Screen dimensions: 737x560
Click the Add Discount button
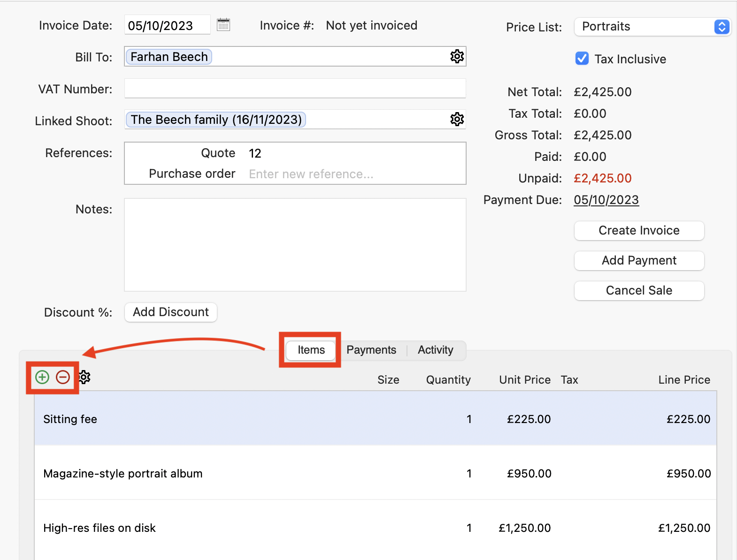170,312
